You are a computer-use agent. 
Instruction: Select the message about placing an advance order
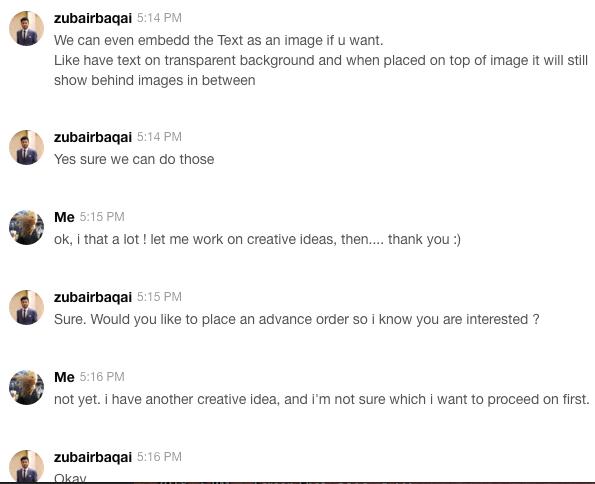tap(296, 319)
